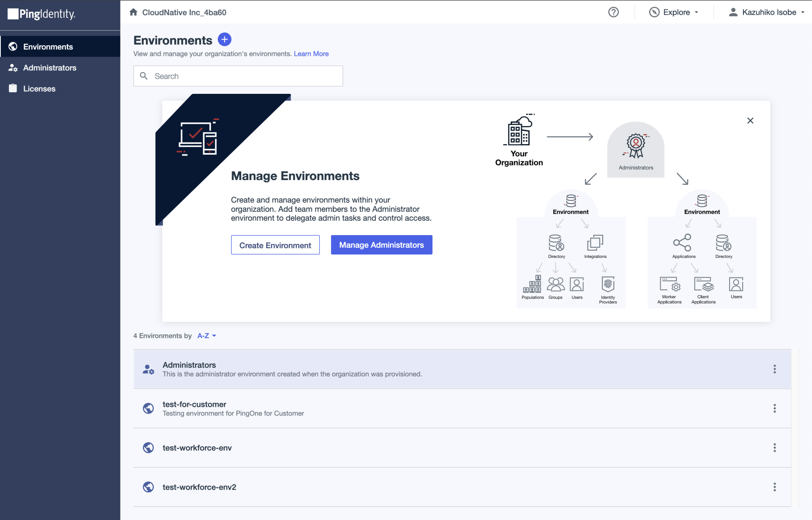
Task: Expand the A-Z sort dropdown
Action: coord(206,335)
